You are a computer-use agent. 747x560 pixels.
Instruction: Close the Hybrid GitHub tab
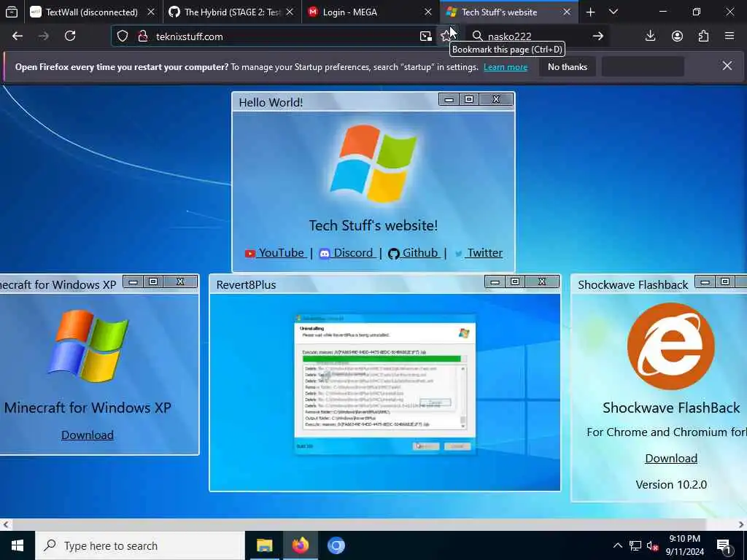290,12
